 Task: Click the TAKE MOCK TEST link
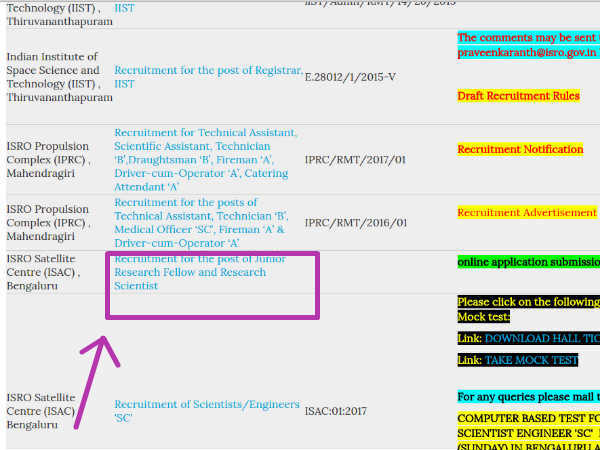[x=532, y=360]
